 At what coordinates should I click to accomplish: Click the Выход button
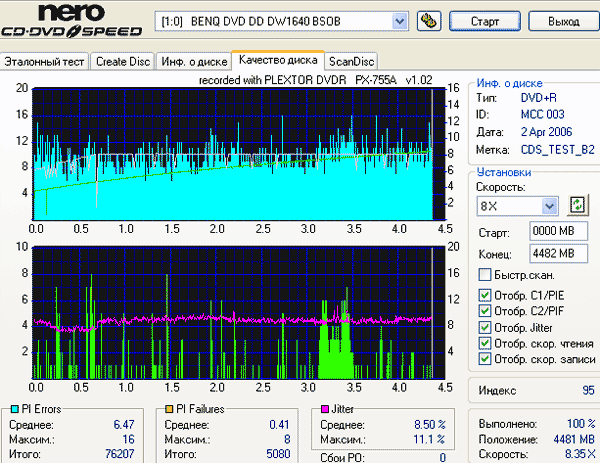pos(564,21)
